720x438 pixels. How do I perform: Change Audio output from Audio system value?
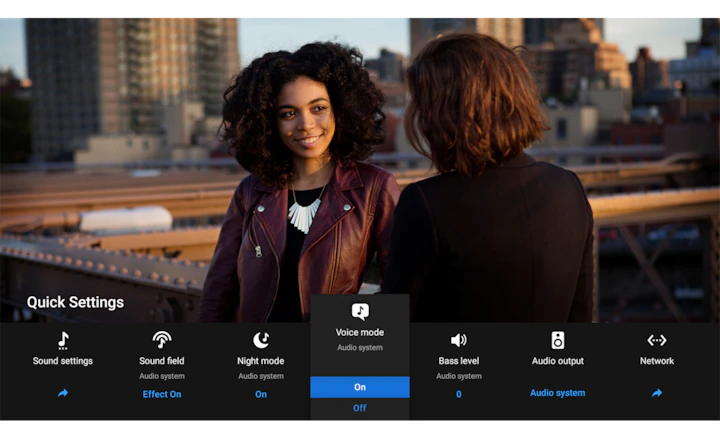(557, 393)
